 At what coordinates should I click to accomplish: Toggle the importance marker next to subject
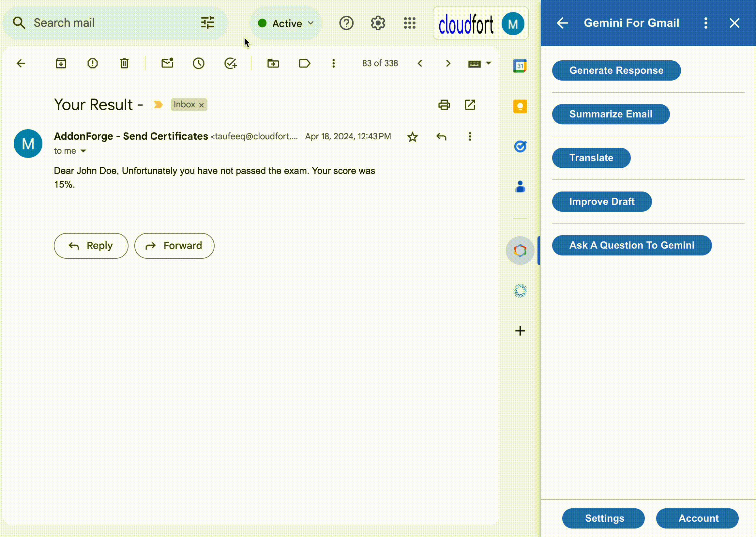point(158,105)
